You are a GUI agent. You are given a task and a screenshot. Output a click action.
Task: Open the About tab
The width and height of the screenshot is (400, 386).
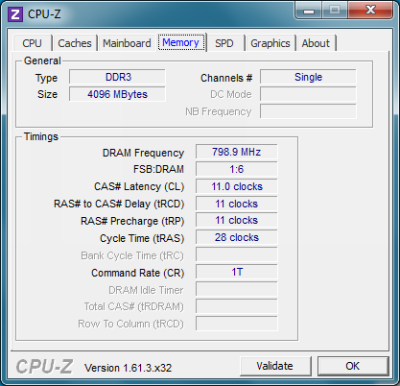[x=316, y=43]
